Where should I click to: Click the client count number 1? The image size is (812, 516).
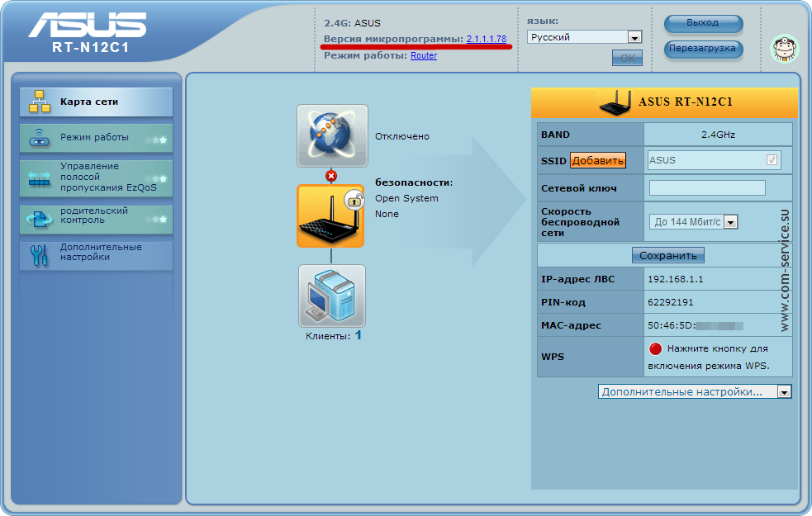click(x=358, y=335)
